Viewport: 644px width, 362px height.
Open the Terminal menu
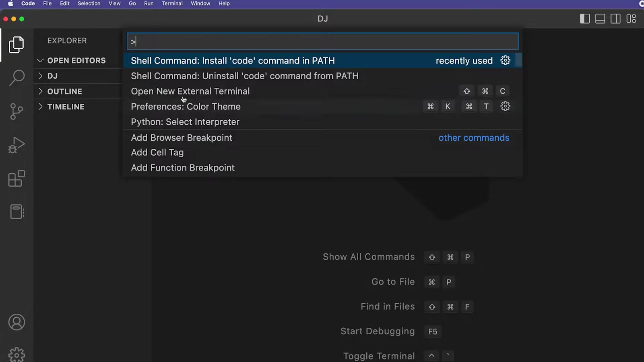tap(172, 4)
